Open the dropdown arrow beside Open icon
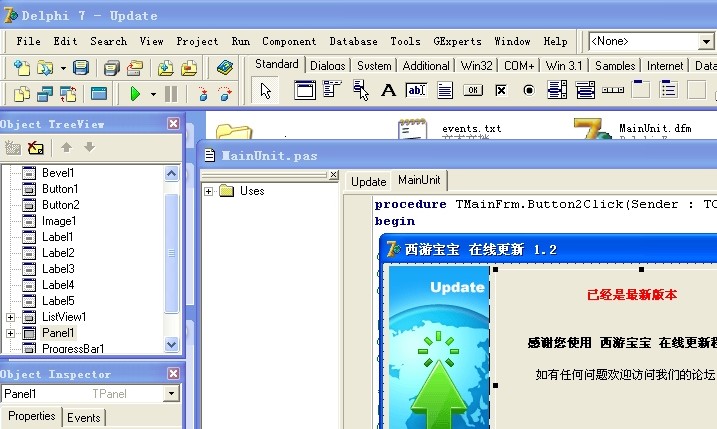Screen dimensions: 717x429 [x=63, y=69]
